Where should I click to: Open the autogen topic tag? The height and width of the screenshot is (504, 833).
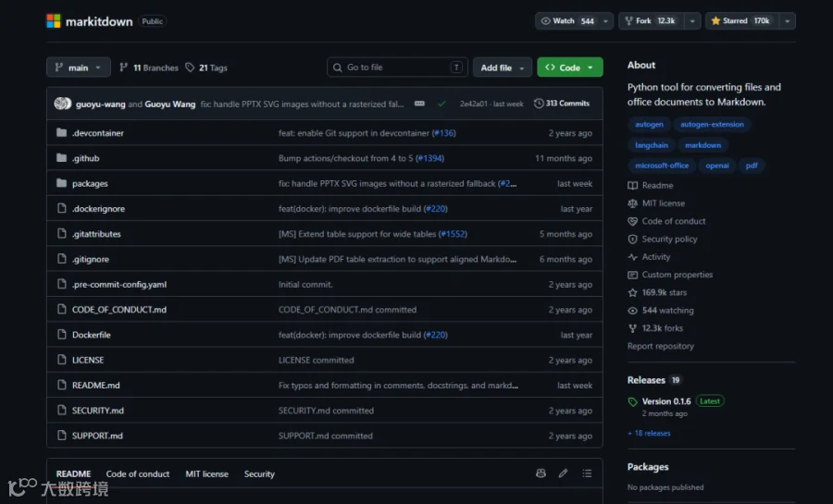click(649, 124)
